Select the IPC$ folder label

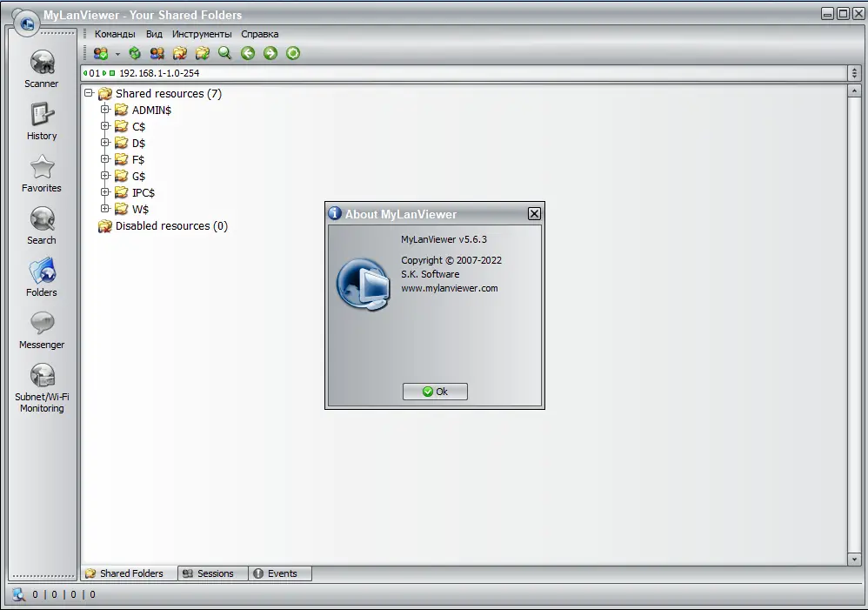coord(144,193)
